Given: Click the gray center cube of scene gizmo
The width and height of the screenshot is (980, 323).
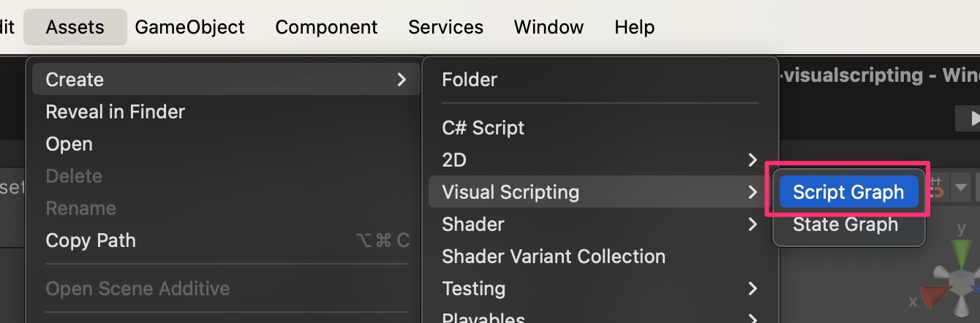Looking at the screenshot, I should [x=961, y=281].
